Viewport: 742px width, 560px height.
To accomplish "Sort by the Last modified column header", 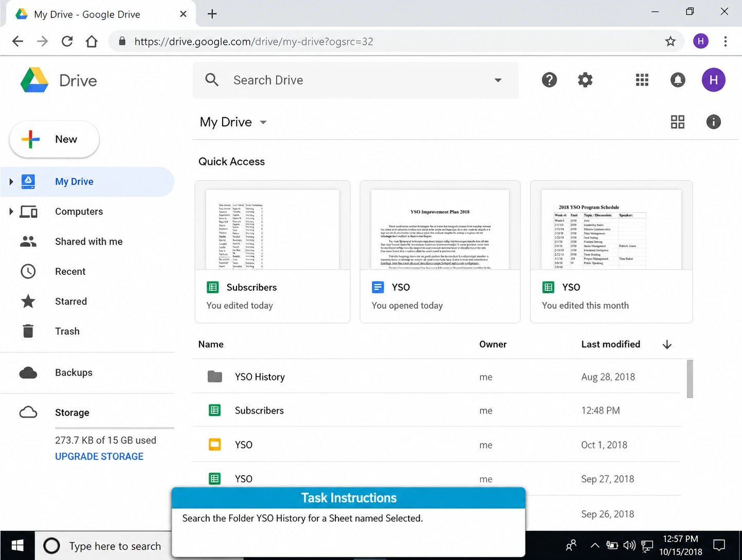I will [610, 344].
